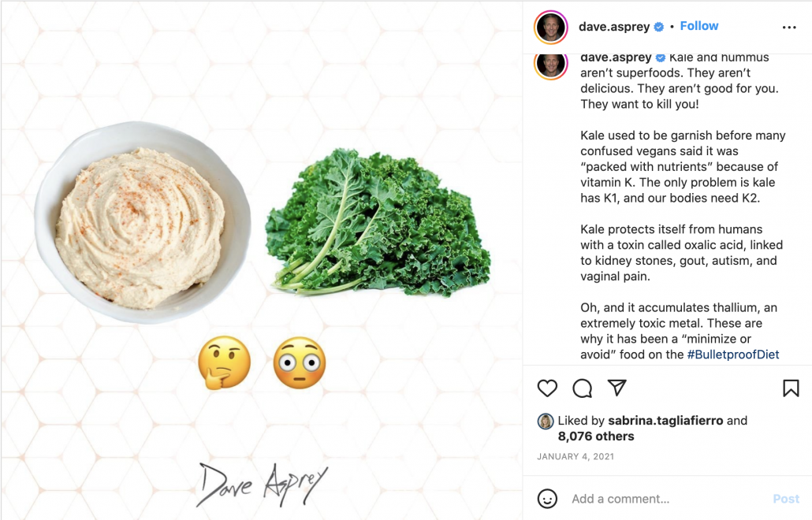
Task: Click the small liker avatar next to Liked by
Action: tap(546, 422)
